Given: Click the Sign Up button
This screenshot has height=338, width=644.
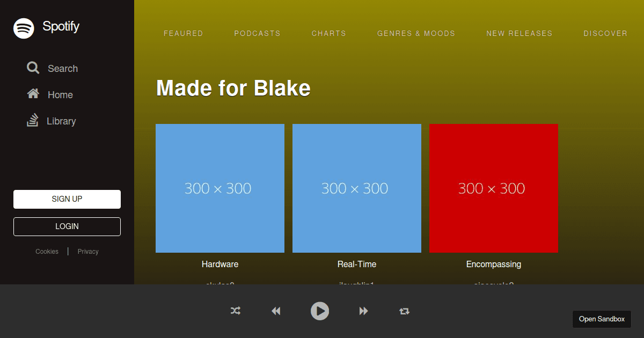Looking at the screenshot, I should pyautogui.click(x=67, y=199).
